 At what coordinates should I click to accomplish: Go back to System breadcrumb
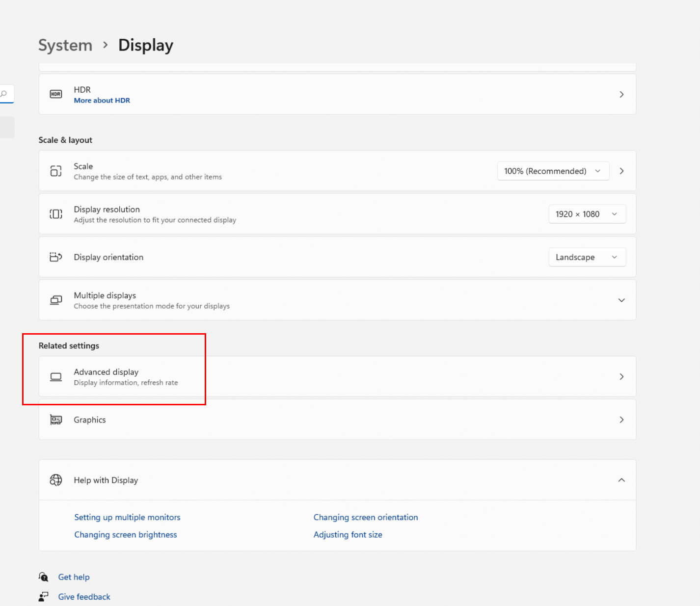[65, 45]
